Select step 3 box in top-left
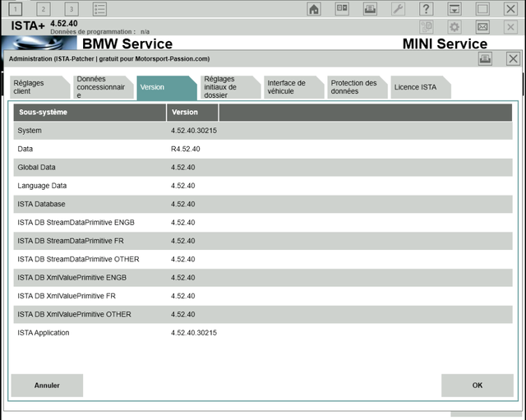This screenshot has height=420, width=526. pyautogui.click(x=72, y=9)
